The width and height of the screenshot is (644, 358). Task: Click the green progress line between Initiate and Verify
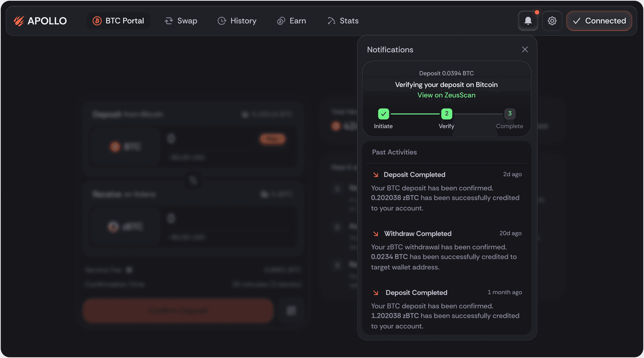tap(415, 114)
